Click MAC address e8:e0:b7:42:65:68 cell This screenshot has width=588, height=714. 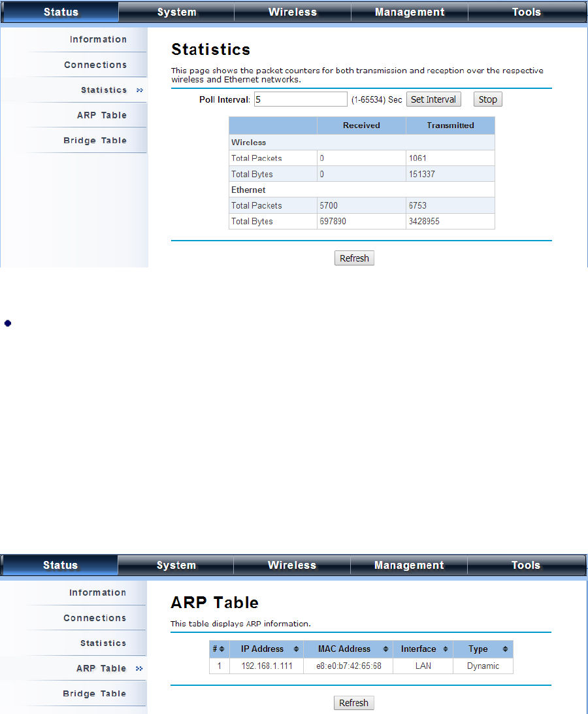coord(349,666)
